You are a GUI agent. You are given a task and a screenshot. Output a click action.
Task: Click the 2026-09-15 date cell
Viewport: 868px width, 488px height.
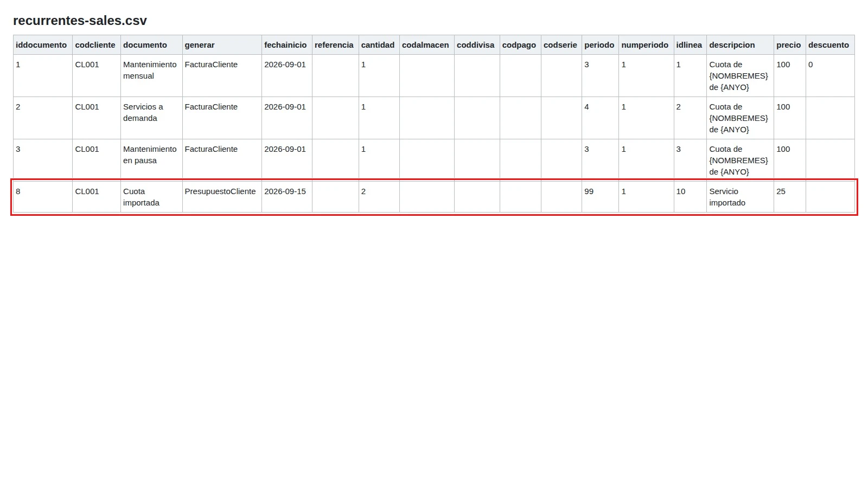[287, 197]
